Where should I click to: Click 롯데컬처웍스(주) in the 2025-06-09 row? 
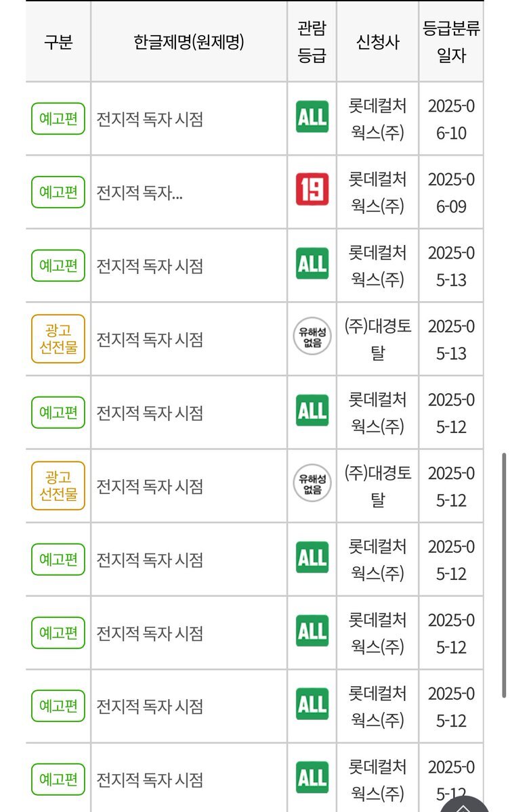click(378, 192)
